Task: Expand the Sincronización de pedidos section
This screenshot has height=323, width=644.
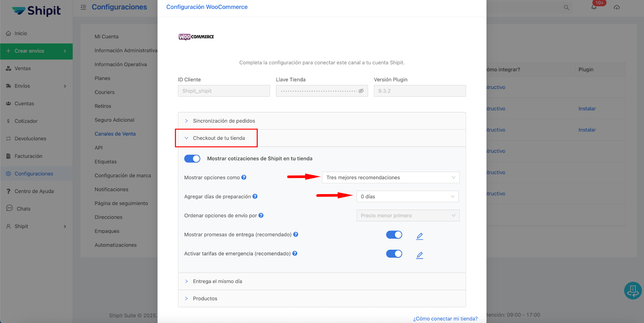Action: (224, 121)
